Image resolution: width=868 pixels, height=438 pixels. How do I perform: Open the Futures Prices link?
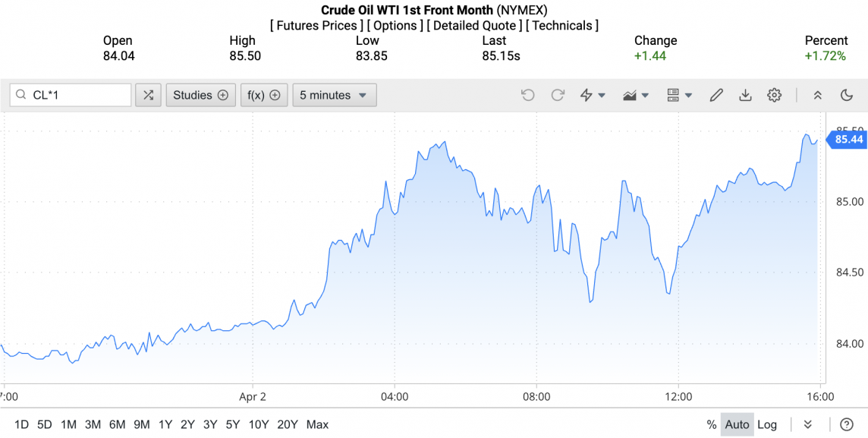[316, 26]
